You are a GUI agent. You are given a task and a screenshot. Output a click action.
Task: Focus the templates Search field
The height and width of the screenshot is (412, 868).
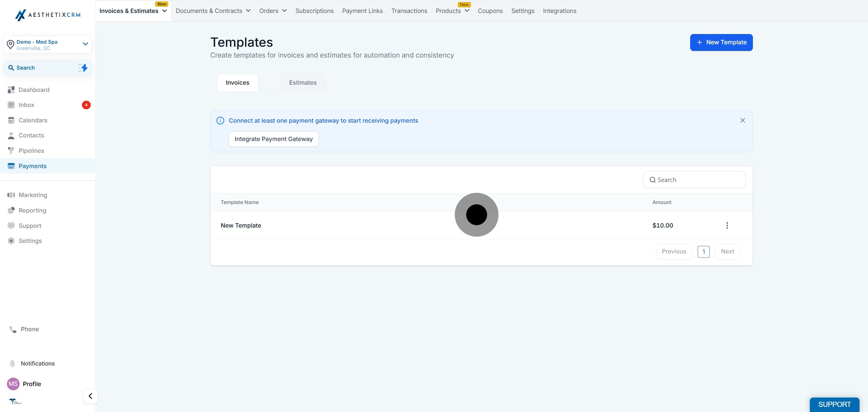[694, 180]
